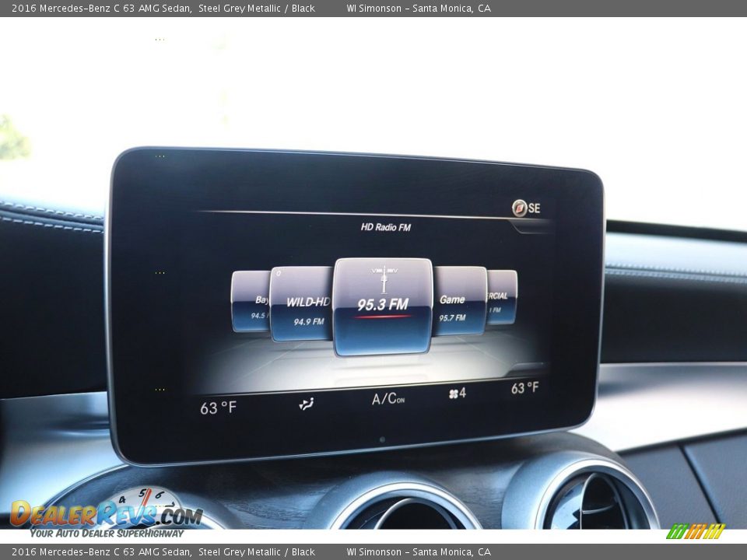Select the 95.3 FM station tile
Viewport: 747px width, 560px height.
(x=383, y=306)
